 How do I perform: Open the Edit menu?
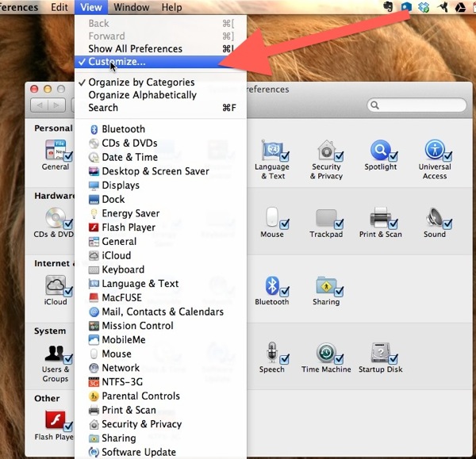(x=59, y=7)
